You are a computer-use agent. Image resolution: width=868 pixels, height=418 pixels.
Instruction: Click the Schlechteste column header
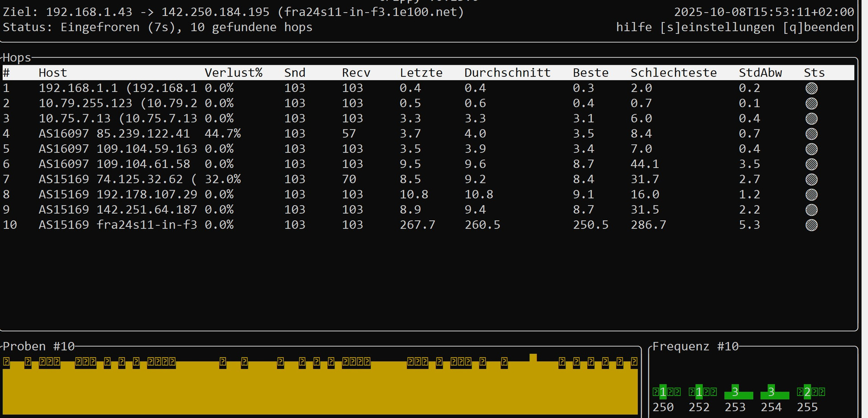pos(674,73)
